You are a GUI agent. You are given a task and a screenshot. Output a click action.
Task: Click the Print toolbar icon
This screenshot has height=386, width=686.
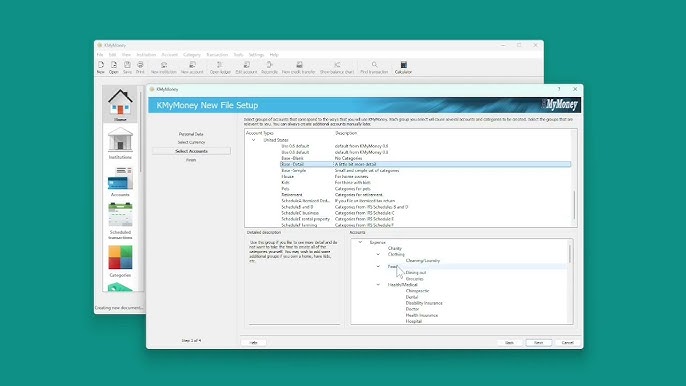140,67
